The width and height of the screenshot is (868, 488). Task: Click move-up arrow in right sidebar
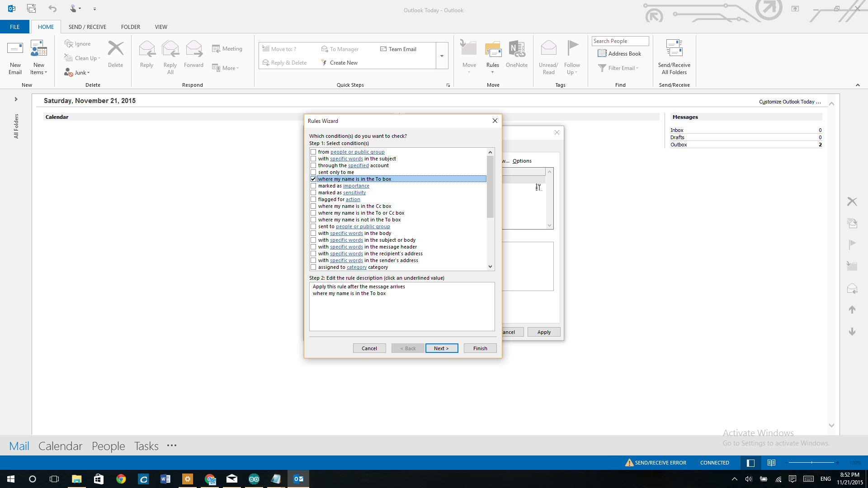[852, 310]
